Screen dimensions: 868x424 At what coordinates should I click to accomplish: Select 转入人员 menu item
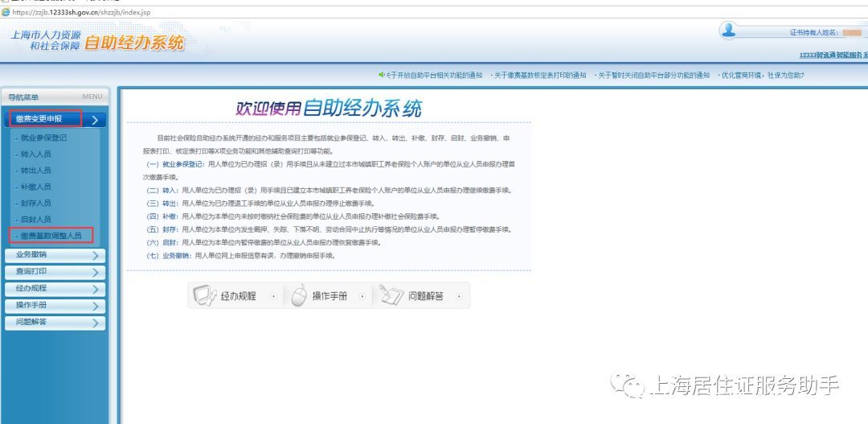coord(36,154)
